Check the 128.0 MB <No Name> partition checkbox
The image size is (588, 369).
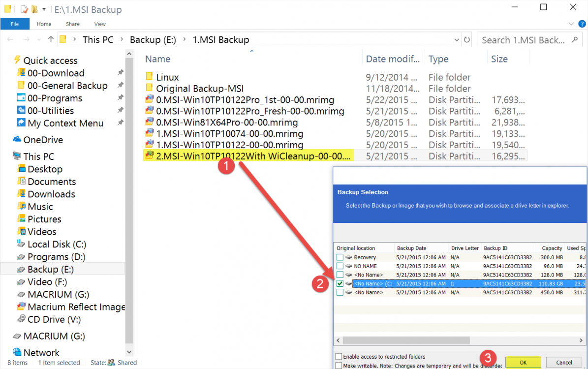tap(340, 275)
